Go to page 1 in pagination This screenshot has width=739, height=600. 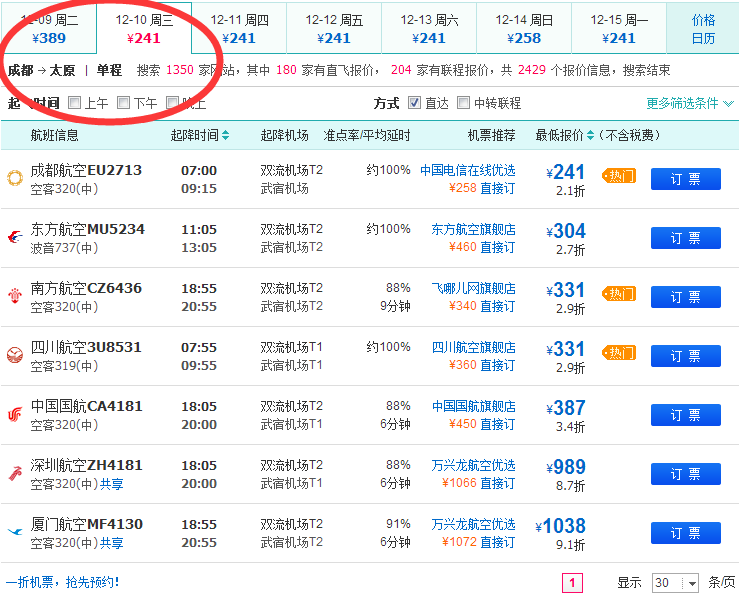click(x=572, y=583)
